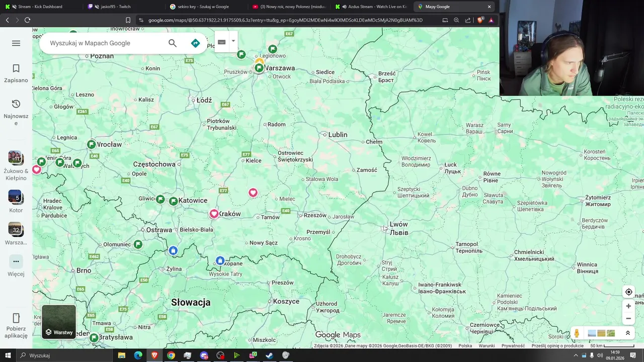Click the share icon in the address bar
Viewport: 644px width, 362px height.
point(468,20)
